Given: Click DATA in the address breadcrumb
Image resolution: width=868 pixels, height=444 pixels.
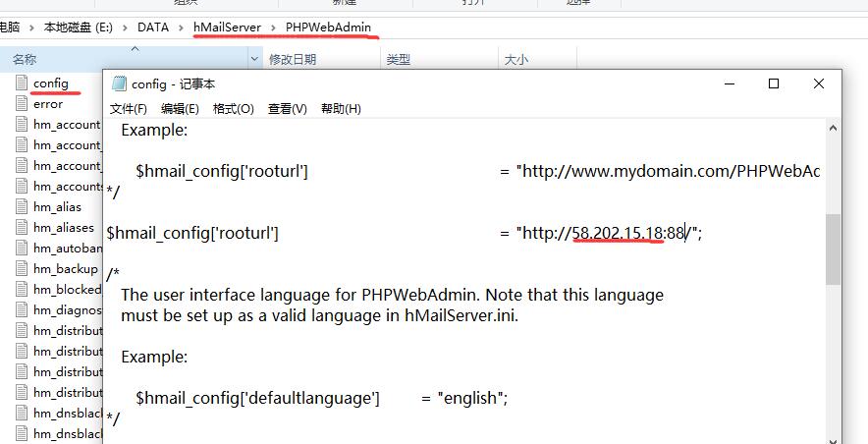Looking at the screenshot, I should click(153, 28).
